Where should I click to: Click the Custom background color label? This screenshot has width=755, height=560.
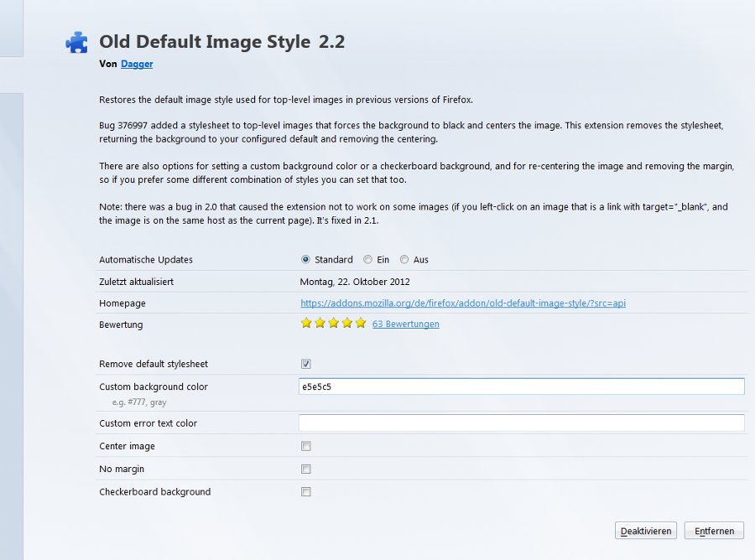(154, 386)
